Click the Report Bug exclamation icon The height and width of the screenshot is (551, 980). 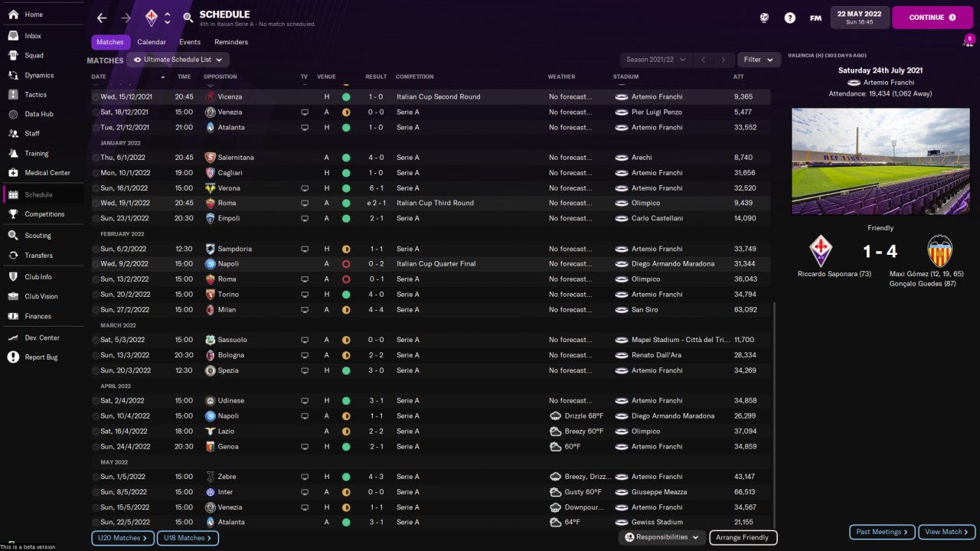click(x=13, y=357)
